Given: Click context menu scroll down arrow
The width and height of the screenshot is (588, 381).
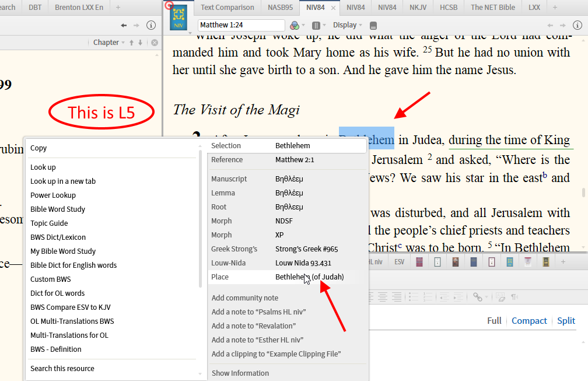Looking at the screenshot, I should 200,373.
